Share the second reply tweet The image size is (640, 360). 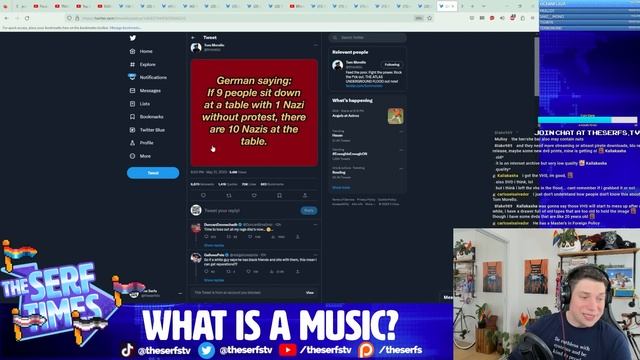tap(298, 271)
